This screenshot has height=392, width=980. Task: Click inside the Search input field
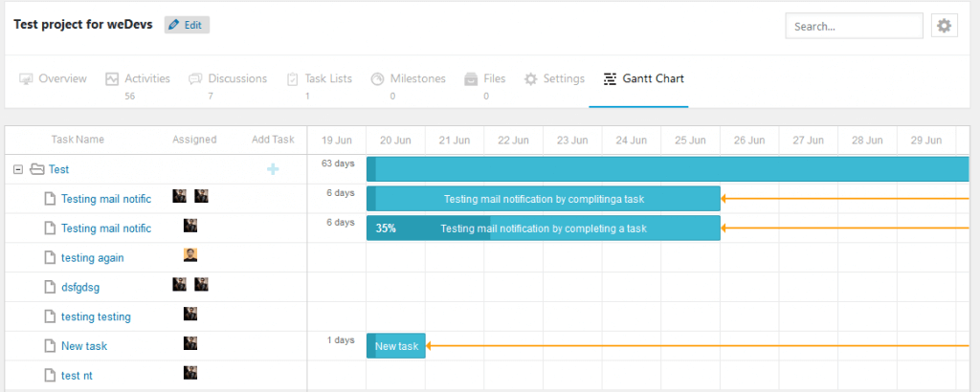click(x=854, y=26)
